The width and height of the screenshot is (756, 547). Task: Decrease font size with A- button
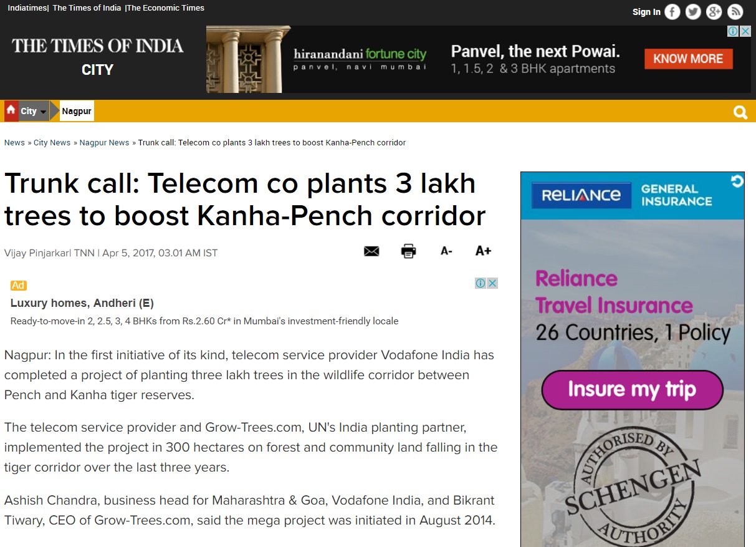coord(446,251)
